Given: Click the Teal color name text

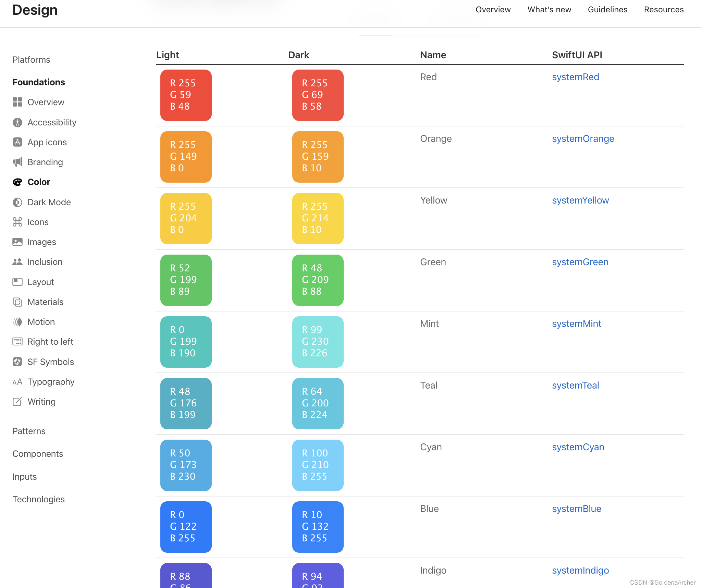Looking at the screenshot, I should click(x=429, y=385).
